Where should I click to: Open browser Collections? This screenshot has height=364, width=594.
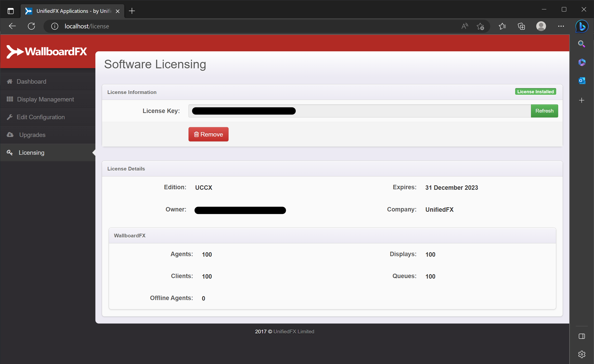[521, 26]
